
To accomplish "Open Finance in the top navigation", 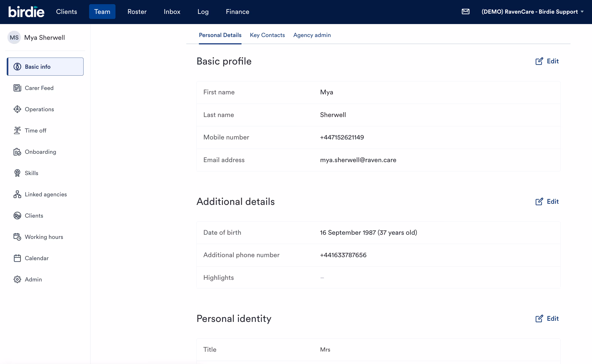I will pos(237,12).
